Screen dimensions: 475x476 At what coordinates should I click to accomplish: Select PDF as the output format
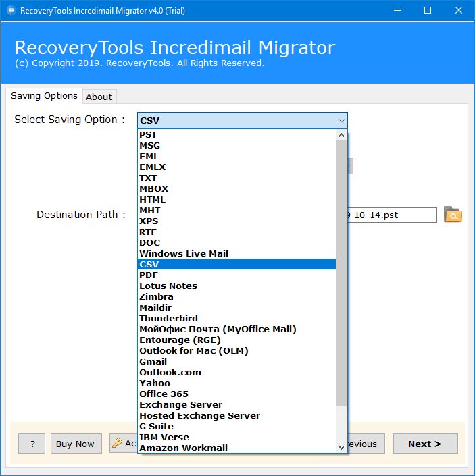(236, 275)
